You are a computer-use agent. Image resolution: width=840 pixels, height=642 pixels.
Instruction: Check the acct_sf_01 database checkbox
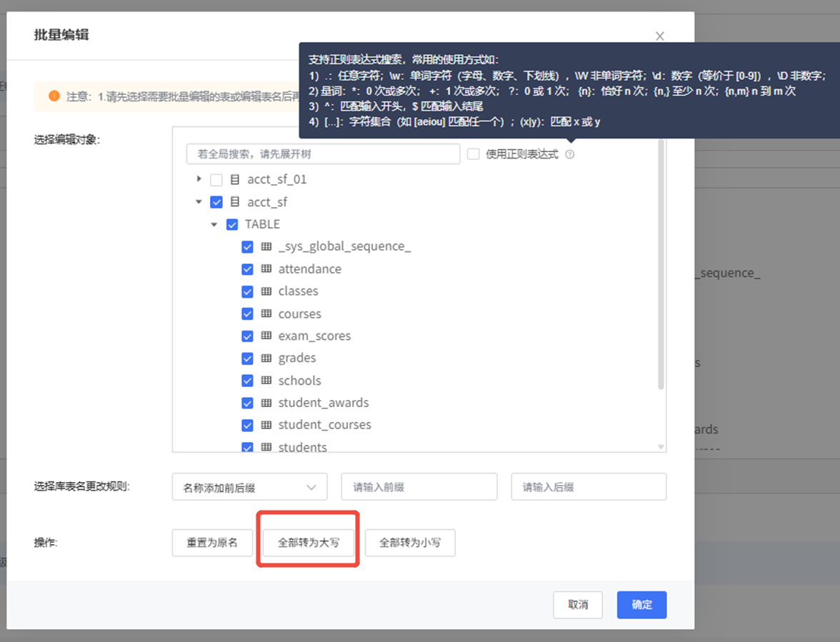pos(216,179)
